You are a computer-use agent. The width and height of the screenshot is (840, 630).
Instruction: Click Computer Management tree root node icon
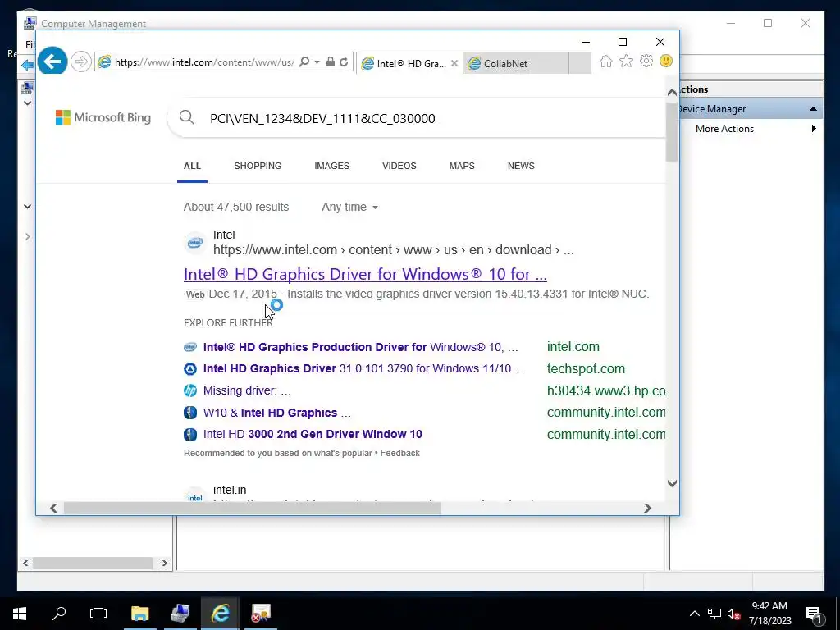[x=27, y=87]
